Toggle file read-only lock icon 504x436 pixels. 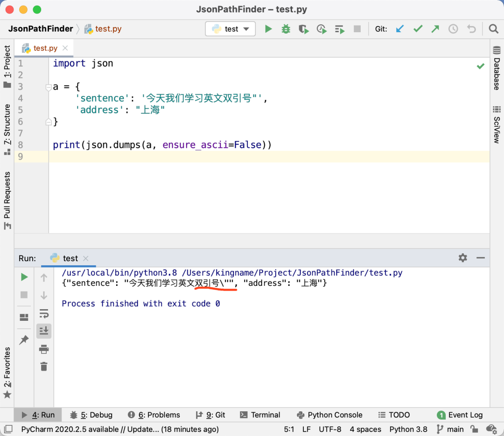pyautogui.click(x=474, y=429)
